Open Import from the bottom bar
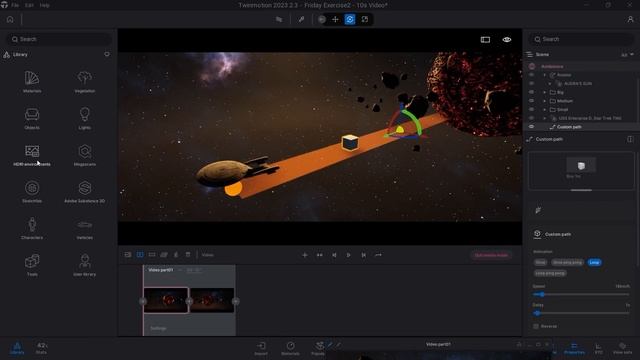The height and width of the screenshot is (360, 640). pyautogui.click(x=261, y=348)
